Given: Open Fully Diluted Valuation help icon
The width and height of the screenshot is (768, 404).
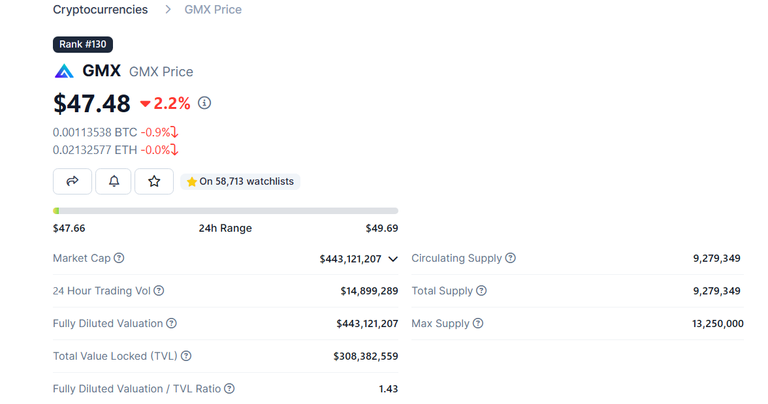Looking at the screenshot, I should 171,323.
